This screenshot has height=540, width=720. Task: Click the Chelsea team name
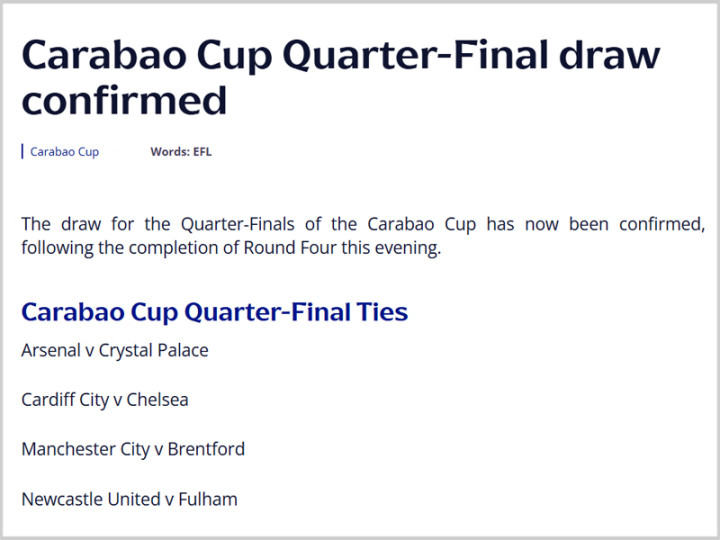coord(157,400)
